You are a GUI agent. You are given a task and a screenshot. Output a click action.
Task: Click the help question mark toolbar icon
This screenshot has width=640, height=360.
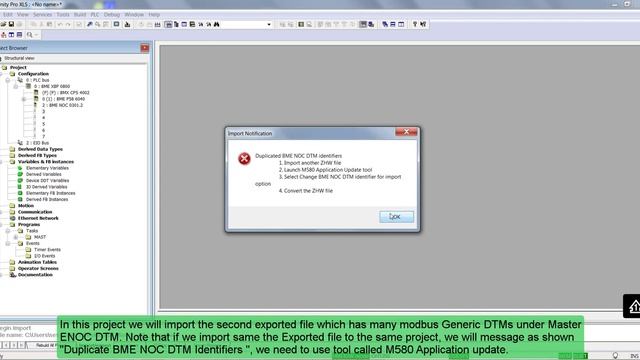(x=415, y=24)
